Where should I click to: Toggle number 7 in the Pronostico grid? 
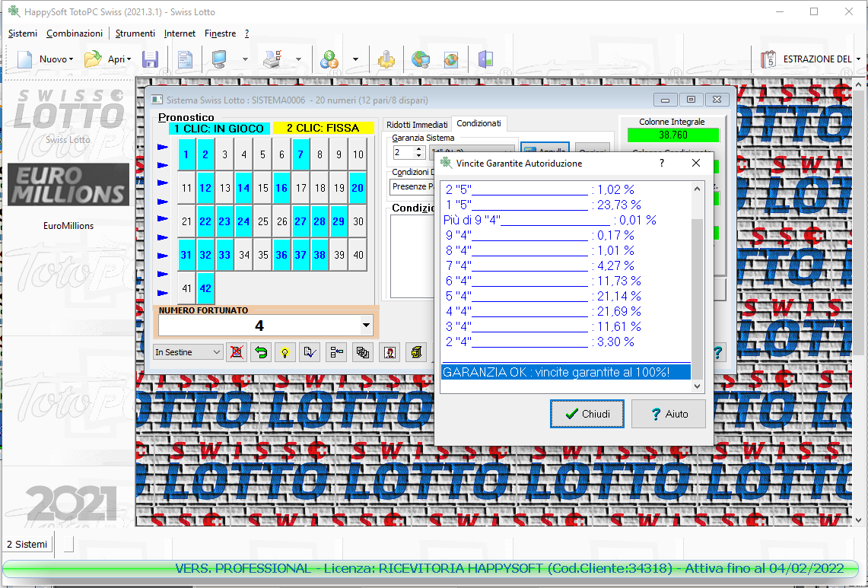pos(300,154)
